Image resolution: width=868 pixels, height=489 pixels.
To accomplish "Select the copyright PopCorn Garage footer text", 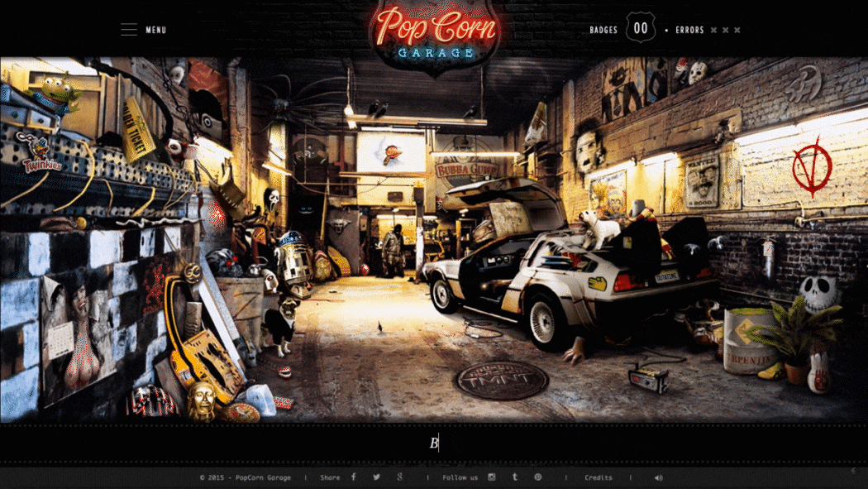I will point(246,477).
